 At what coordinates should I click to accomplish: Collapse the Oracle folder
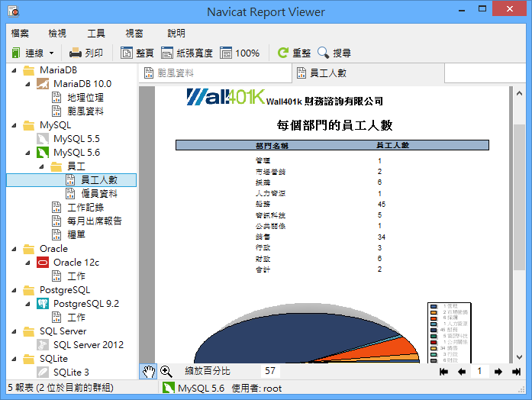[x=14, y=249]
